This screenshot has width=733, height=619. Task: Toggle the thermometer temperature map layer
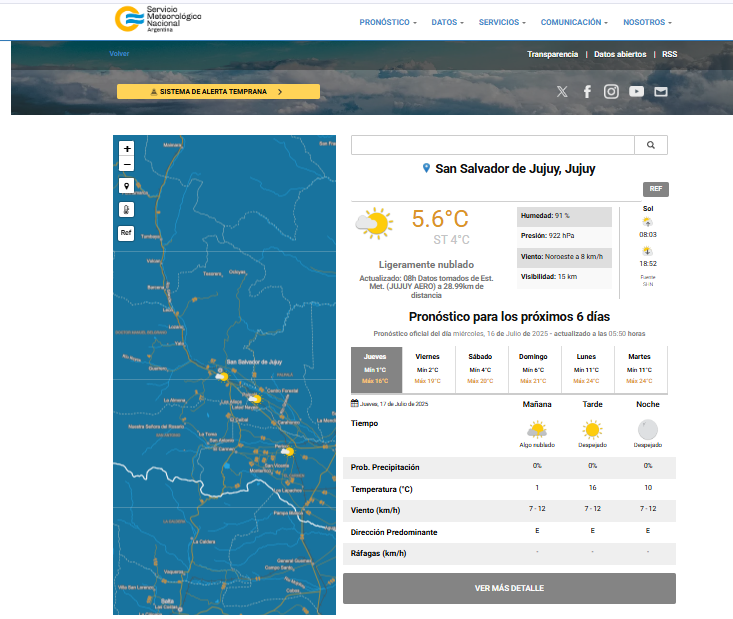[x=127, y=209]
